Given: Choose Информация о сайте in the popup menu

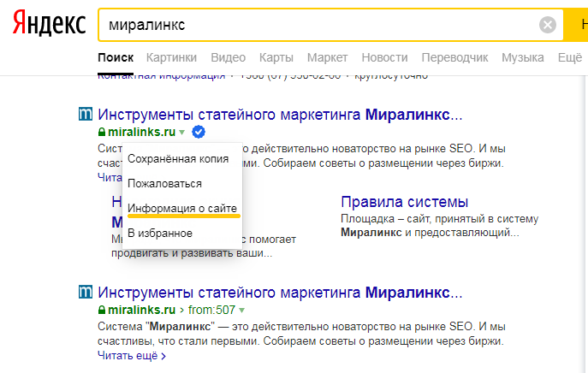Looking at the screenshot, I should point(182,209).
